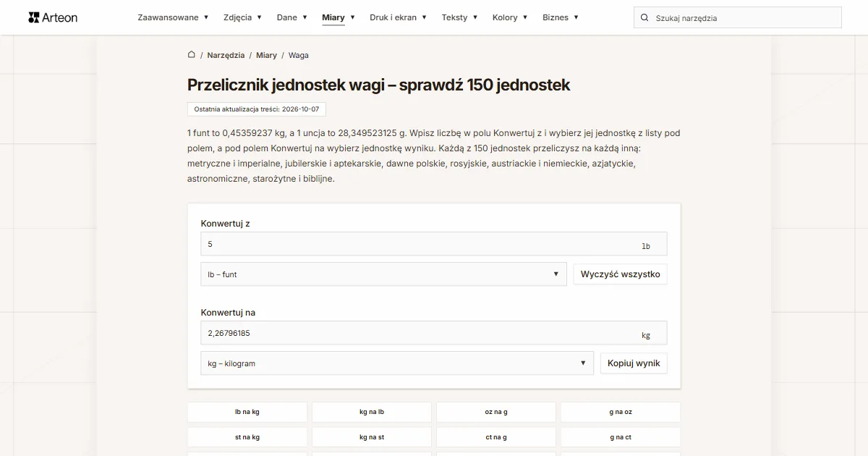Click the Waga breadcrumb item

coord(299,55)
